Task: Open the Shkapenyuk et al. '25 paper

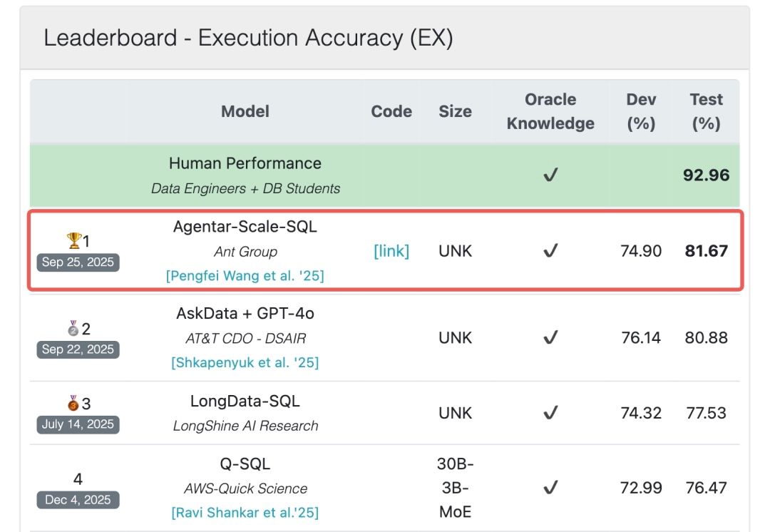Action: click(245, 362)
